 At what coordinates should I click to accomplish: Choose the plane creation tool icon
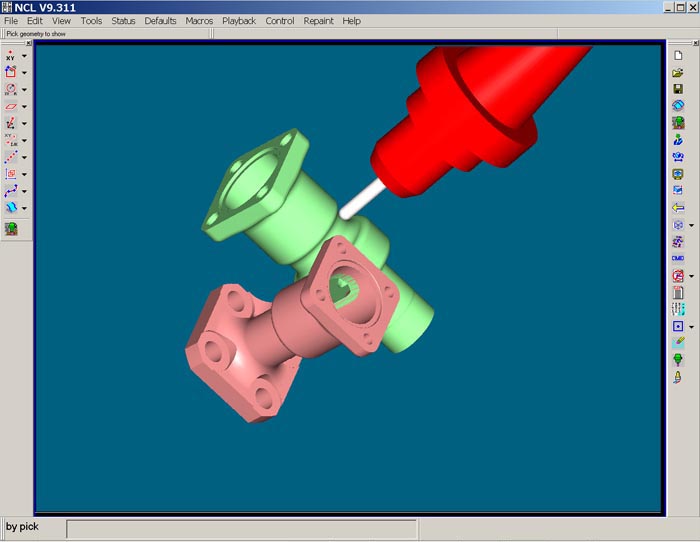click(11, 106)
